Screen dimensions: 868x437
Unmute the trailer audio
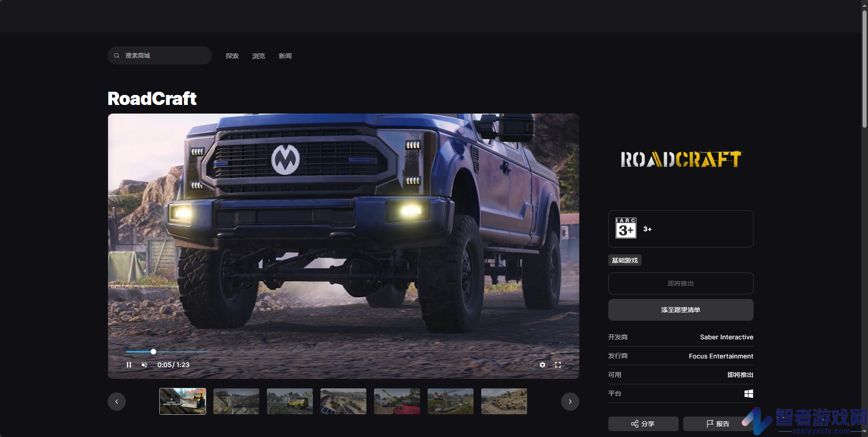point(144,365)
